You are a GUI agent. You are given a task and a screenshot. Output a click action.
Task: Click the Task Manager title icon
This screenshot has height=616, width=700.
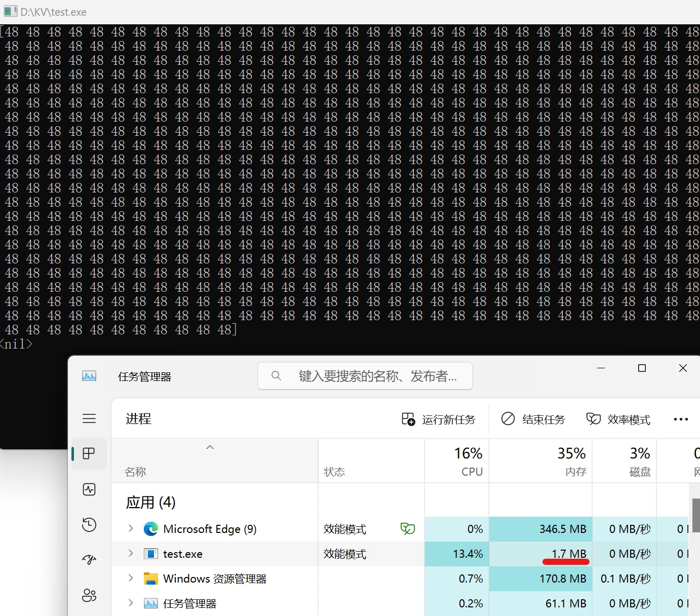point(89,376)
